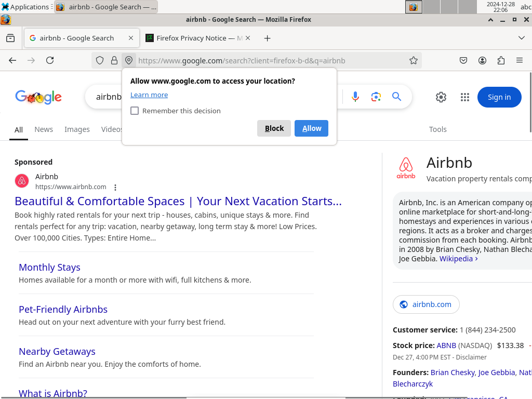Screen dimensions: 532x399
Task: Click the Airbnb sponsored favicon
Action: pyautogui.click(x=22, y=181)
